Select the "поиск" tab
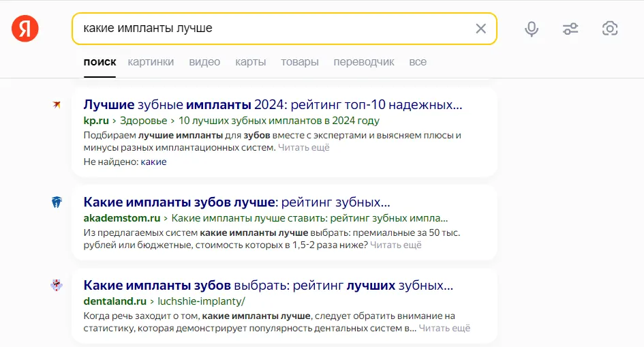Viewport: 644px width, 347px height. (x=99, y=62)
